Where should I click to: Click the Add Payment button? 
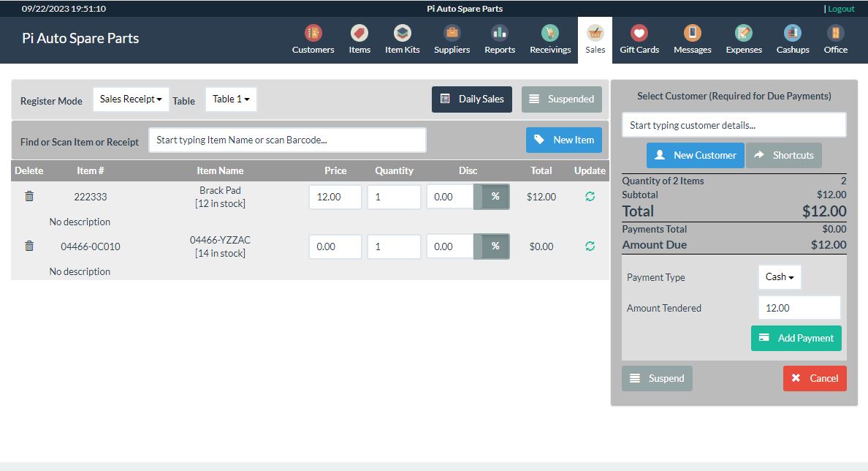point(796,338)
